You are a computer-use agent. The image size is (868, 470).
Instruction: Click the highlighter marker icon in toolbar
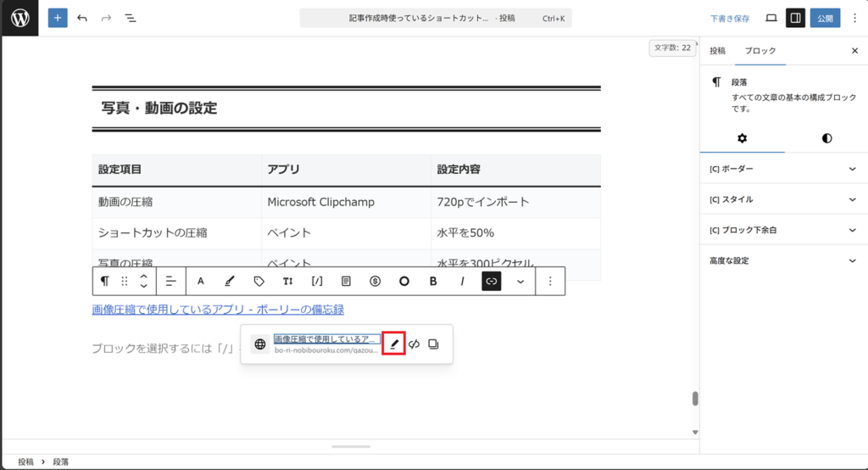pos(229,281)
